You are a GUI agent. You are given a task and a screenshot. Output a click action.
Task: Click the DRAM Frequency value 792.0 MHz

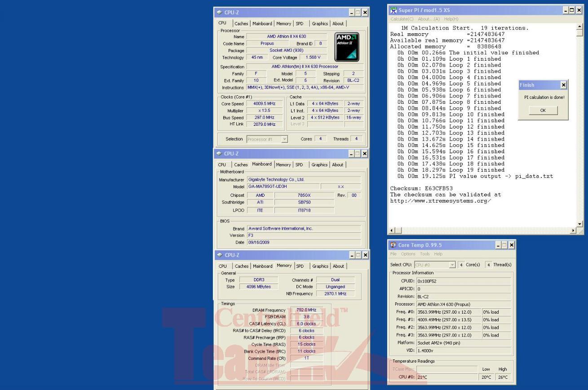306,310
